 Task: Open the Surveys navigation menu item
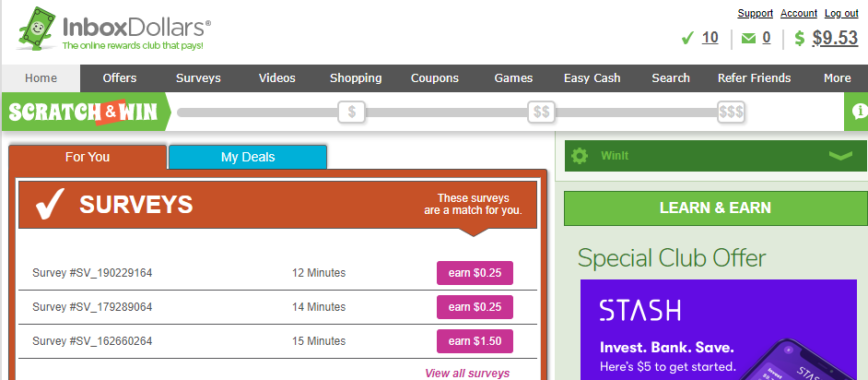coord(198,78)
